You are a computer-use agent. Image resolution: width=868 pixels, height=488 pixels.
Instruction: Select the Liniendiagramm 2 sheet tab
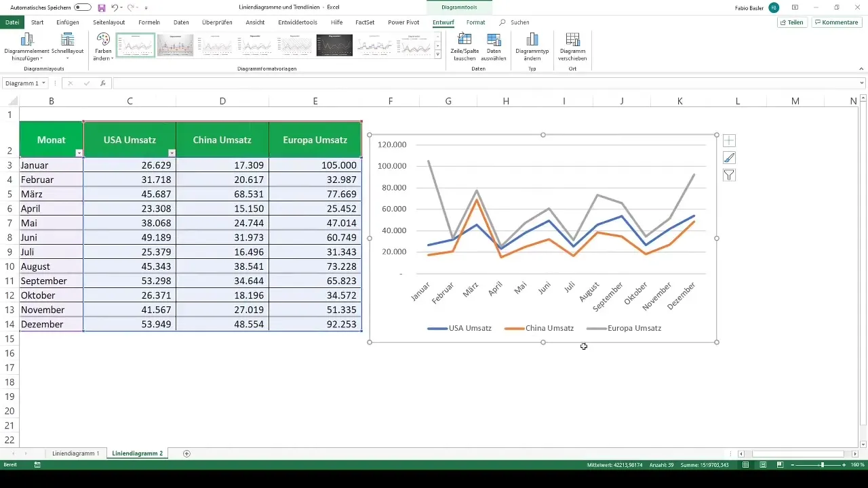[138, 453]
